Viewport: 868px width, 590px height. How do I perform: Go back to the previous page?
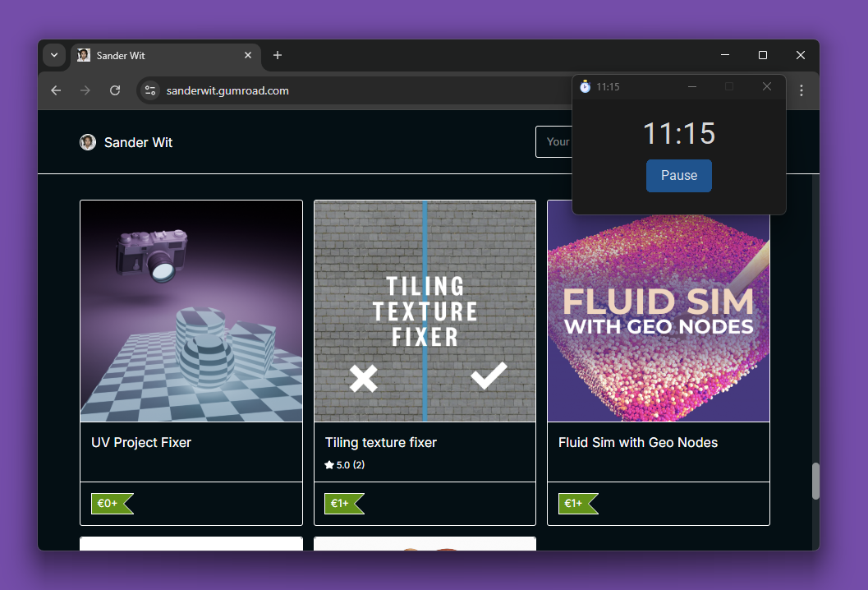pos(56,90)
